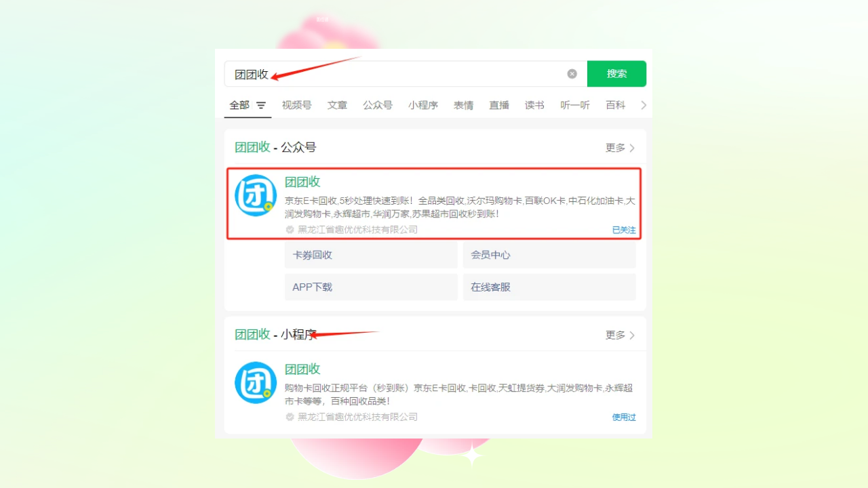The width and height of the screenshot is (868, 488).
Task: Open the filter icon beside 全部
Action: click(261, 106)
